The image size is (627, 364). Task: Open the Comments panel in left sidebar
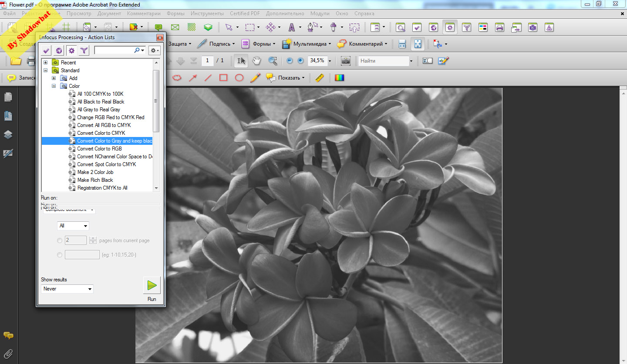8,335
